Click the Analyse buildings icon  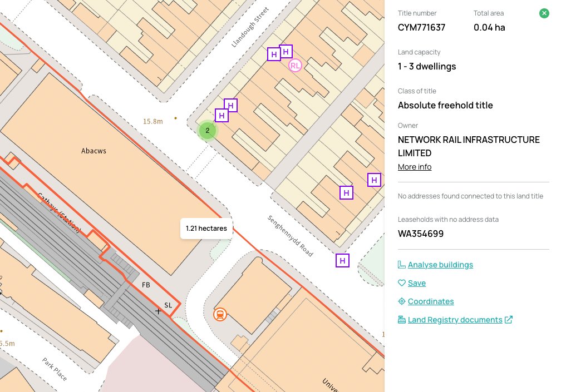click(401, 265)
